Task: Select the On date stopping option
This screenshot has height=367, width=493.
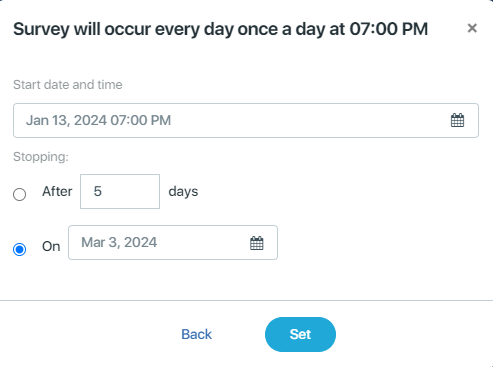Action: coord(20,249)
